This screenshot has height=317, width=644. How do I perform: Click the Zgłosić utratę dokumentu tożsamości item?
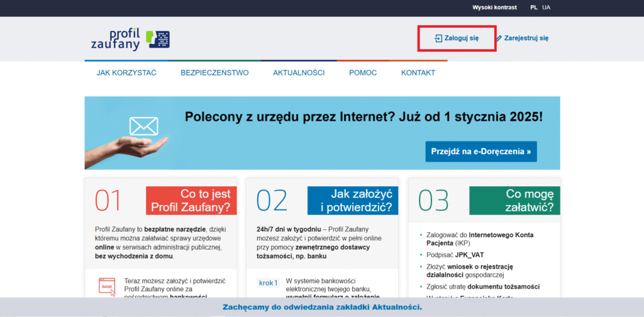coord(482,287)
